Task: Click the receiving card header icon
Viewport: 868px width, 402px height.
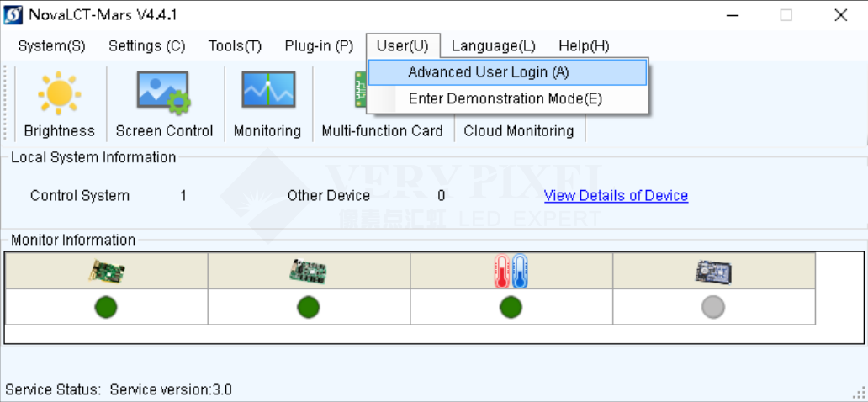Action: (x=309, y=272)
